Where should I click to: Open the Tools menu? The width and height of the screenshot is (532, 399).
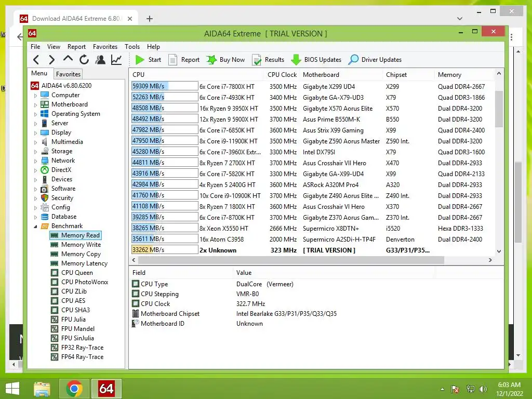132,46
